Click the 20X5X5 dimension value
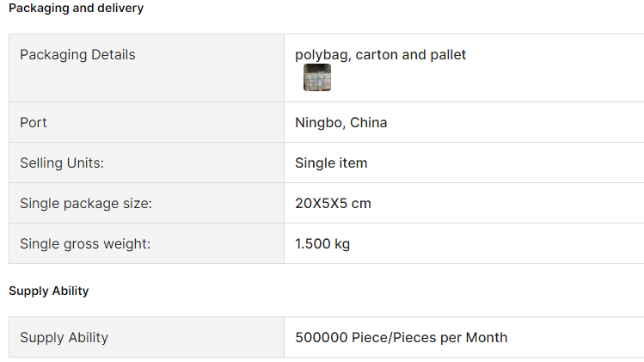Image resolution: width=644 pixels, height=362 pixels. click(x=322, y=204)
